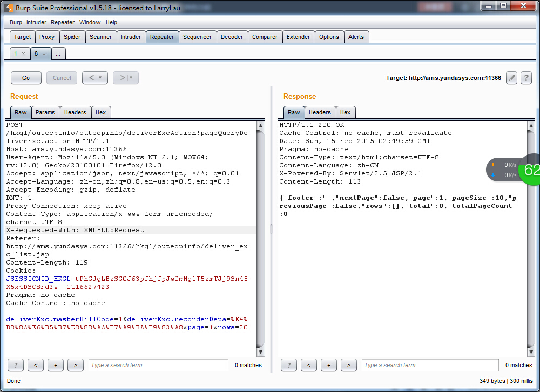Select Repeater sub-tab 1

[x=16, y=54]
